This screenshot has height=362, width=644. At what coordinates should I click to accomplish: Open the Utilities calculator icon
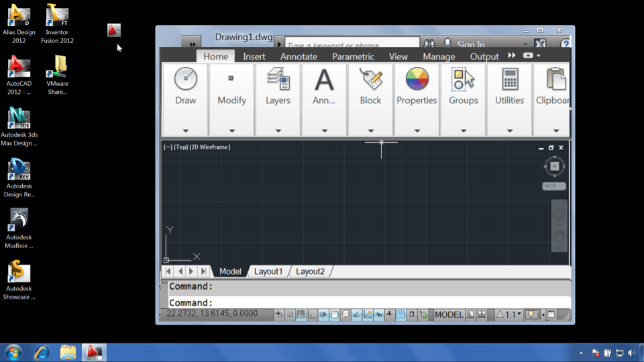510,79
